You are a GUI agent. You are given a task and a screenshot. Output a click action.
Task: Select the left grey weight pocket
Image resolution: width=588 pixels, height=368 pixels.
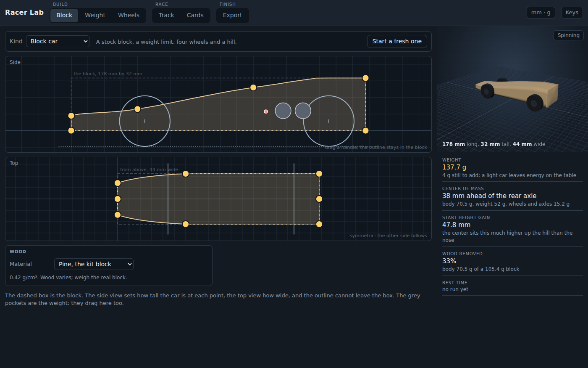283,111
